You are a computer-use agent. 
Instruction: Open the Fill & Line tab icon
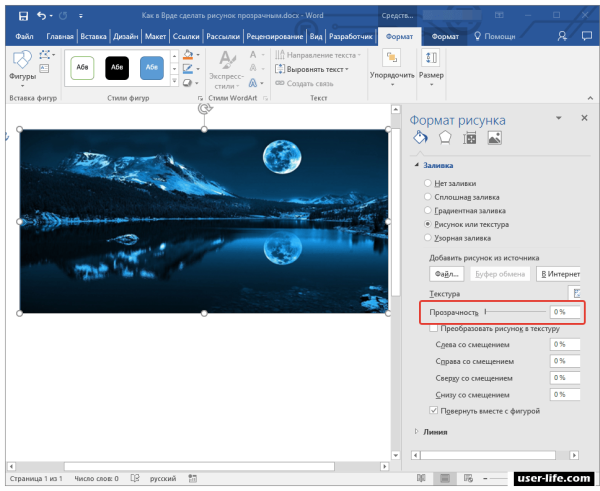[421, 138]
